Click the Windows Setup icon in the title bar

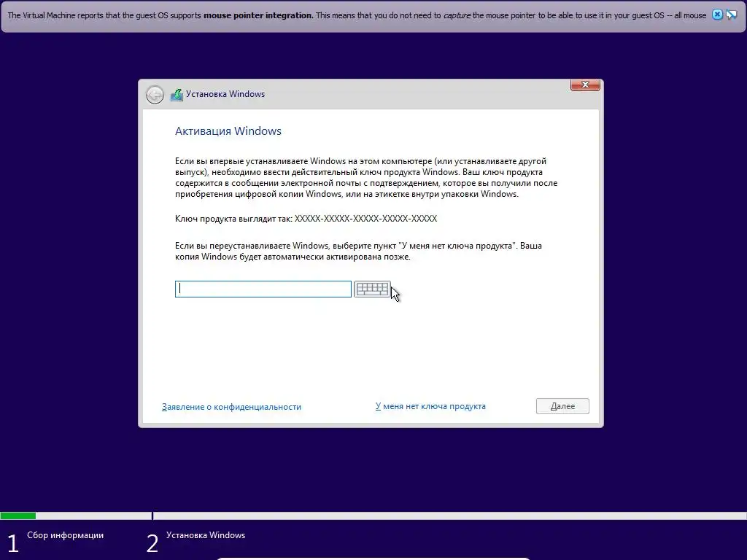[x=177, y=94]
